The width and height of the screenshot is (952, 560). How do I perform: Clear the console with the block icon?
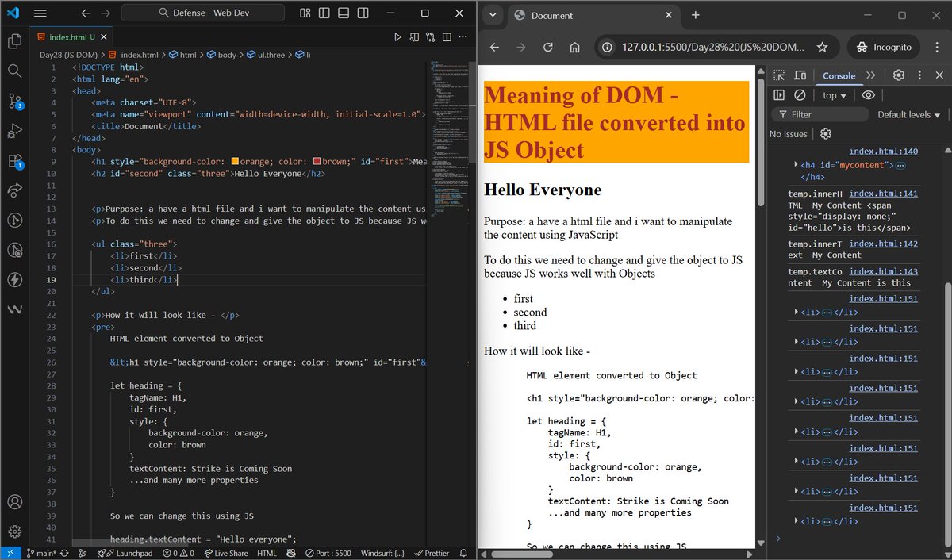pyautogui.click(x=800, y=95)
